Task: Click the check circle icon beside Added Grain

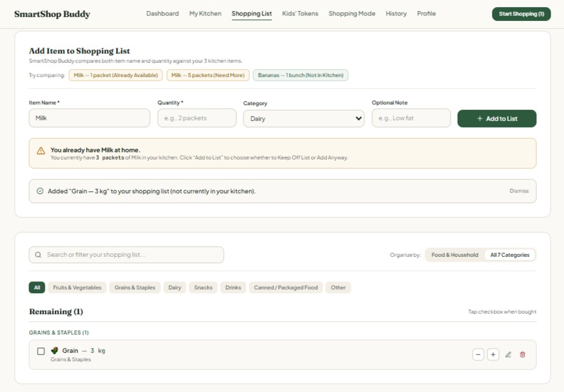Action: 40,191
